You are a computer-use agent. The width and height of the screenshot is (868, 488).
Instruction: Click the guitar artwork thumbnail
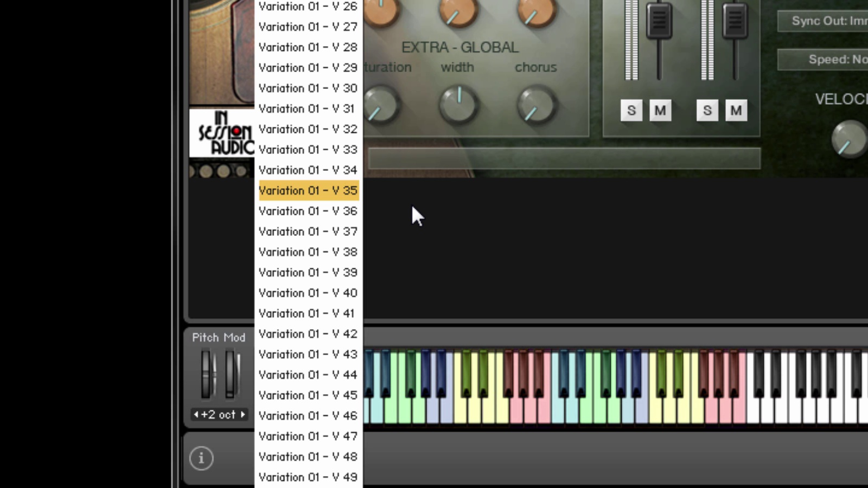(222, 52)
